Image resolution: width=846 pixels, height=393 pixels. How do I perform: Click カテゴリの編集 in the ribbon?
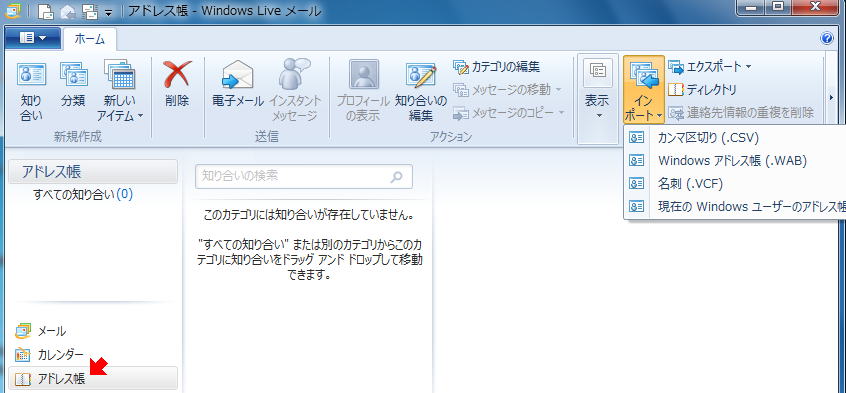tap(496, 66)
